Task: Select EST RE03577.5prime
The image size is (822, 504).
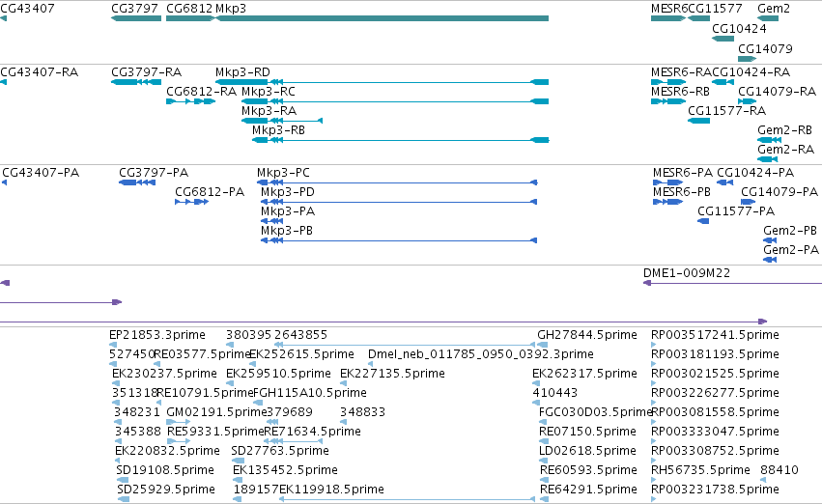Action: tap(202, 354)
